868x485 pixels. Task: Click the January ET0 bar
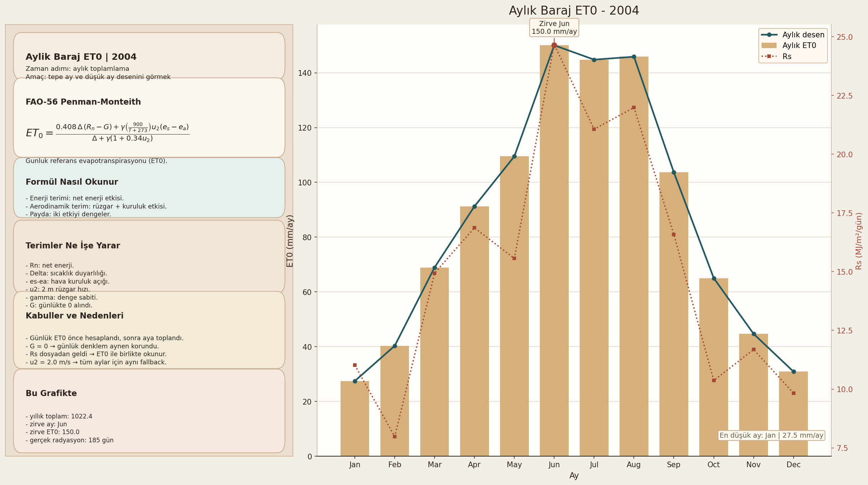click(355, 418)
